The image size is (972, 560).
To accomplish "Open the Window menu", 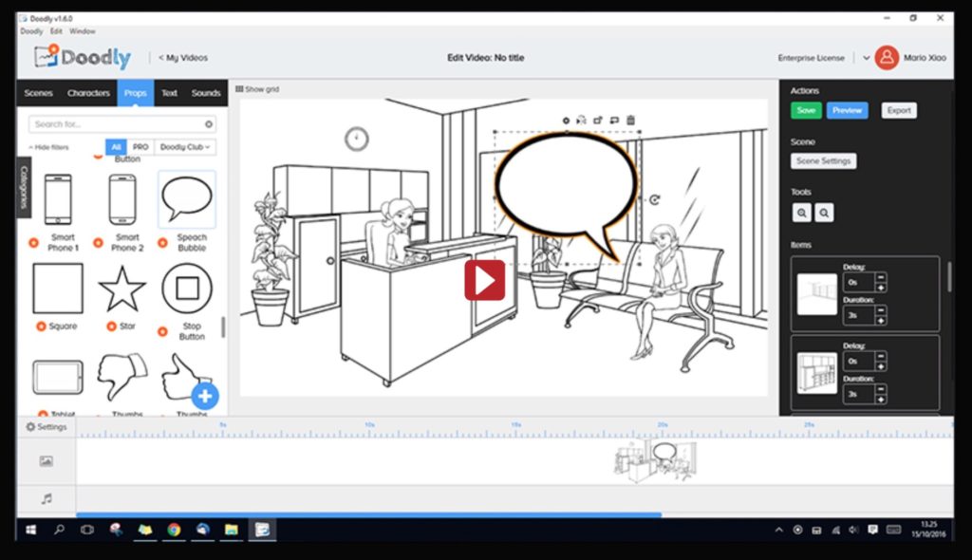I will (x=83, y=31).
